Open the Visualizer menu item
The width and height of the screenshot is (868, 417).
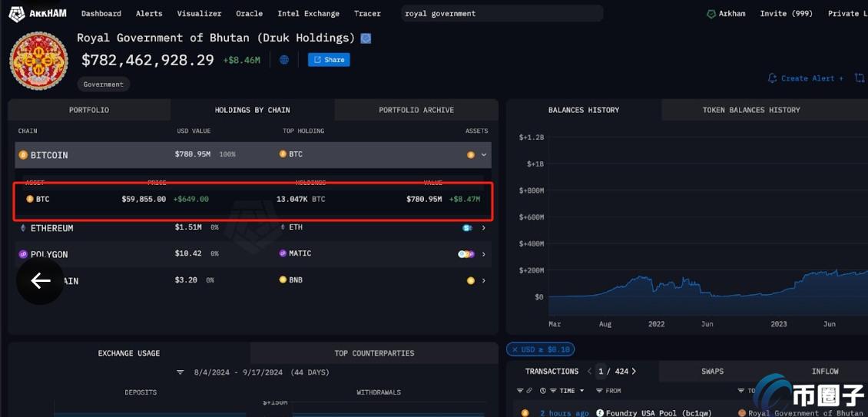tap(199, 13)
